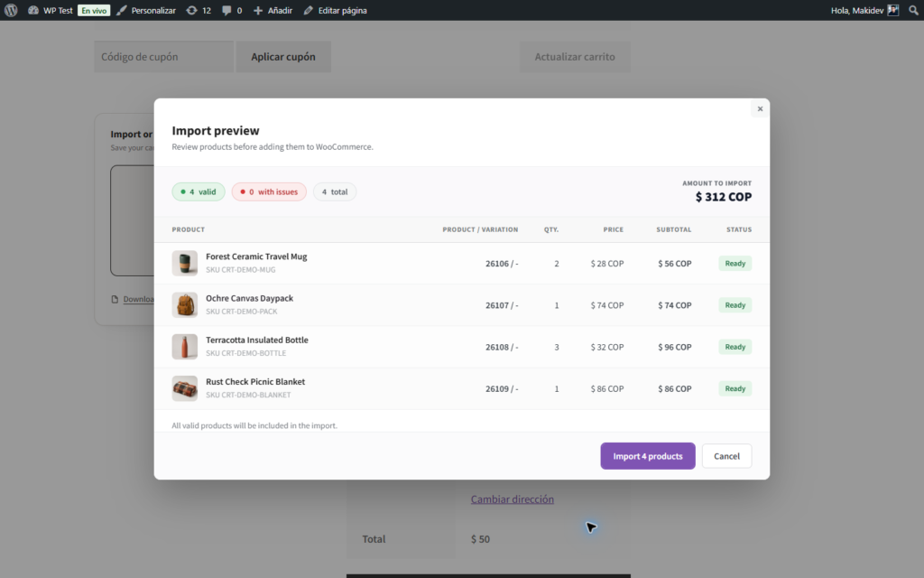Click the $ 28 COP price
The width and height of the screenshot is (924, 578).
pos(607,264)
